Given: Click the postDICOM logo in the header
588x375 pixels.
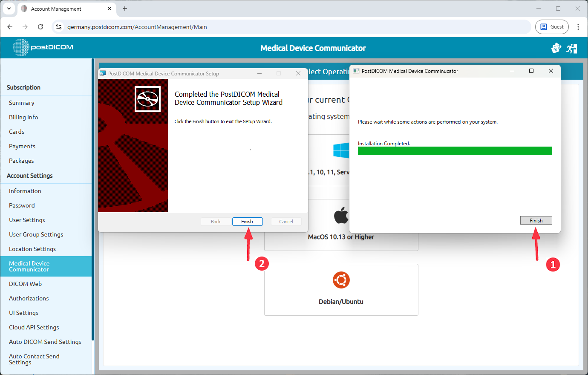Looking at the screenshot, I should pos(43,48).
